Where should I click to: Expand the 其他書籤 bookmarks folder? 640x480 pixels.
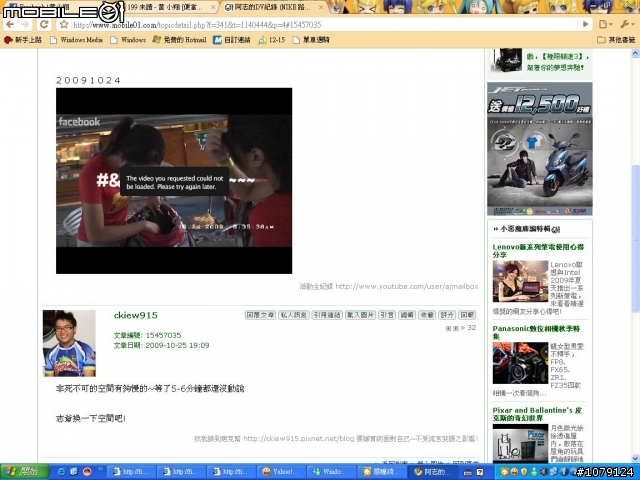[x=616, y=40]
